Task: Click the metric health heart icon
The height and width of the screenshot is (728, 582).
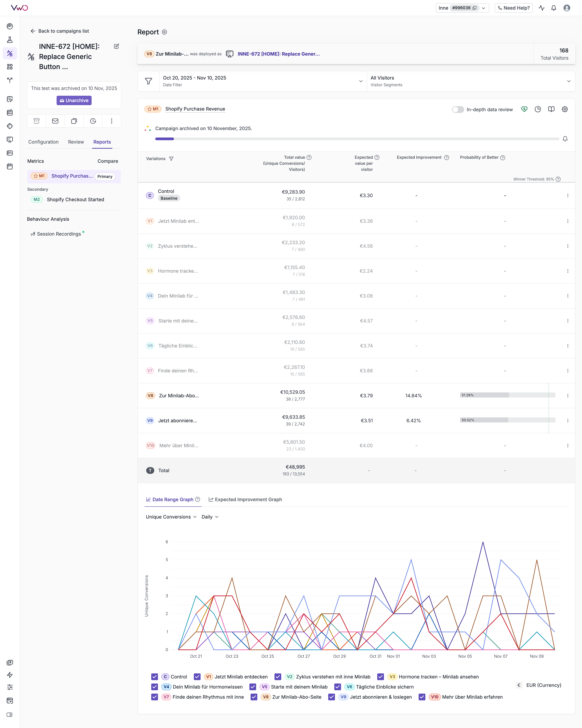Action: click(524, 109)
